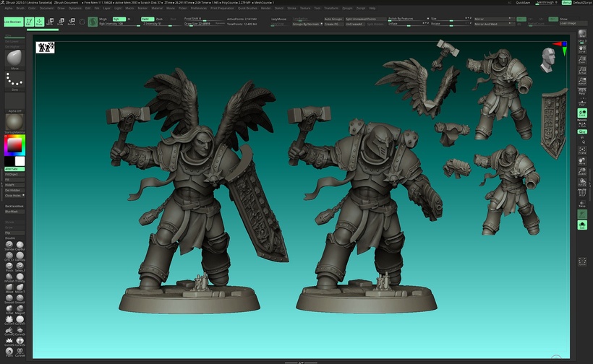This screenshot has width=593, height=364.
Task: Click the head orientation cube in viewport
Action: (548, 59)
